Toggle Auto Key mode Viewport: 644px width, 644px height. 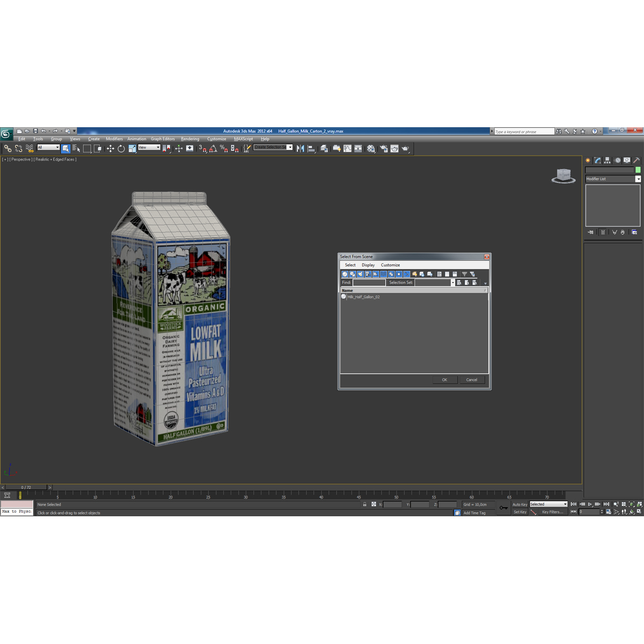519,504
